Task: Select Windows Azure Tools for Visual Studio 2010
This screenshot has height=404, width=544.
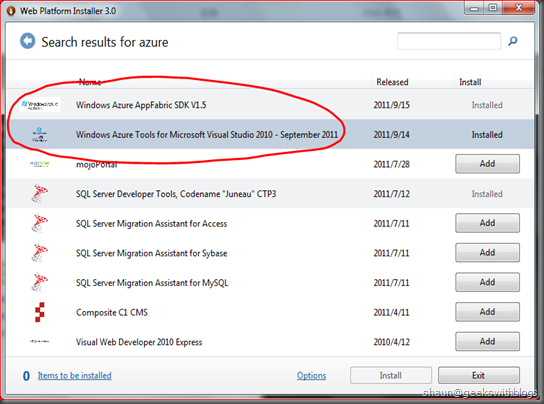Action: tap(207, 135)
